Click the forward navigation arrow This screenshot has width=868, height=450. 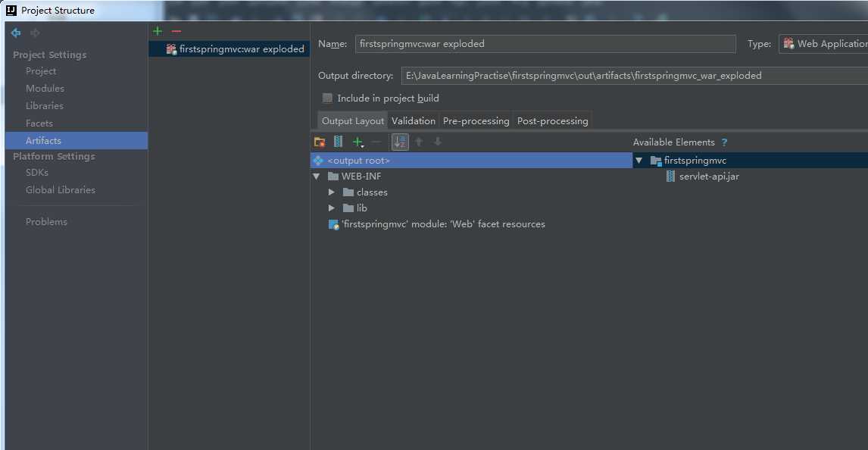35,33
